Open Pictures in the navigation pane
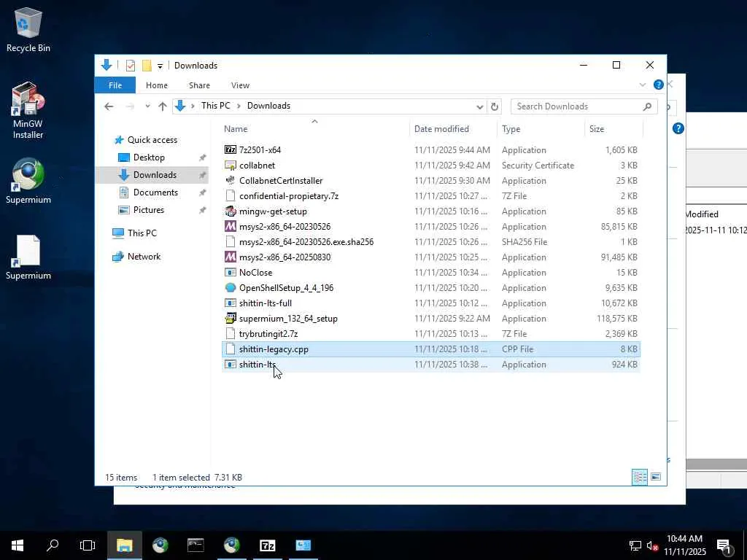Image resolution: width=747 pixels, height=560 pixels. click(148, 210)
